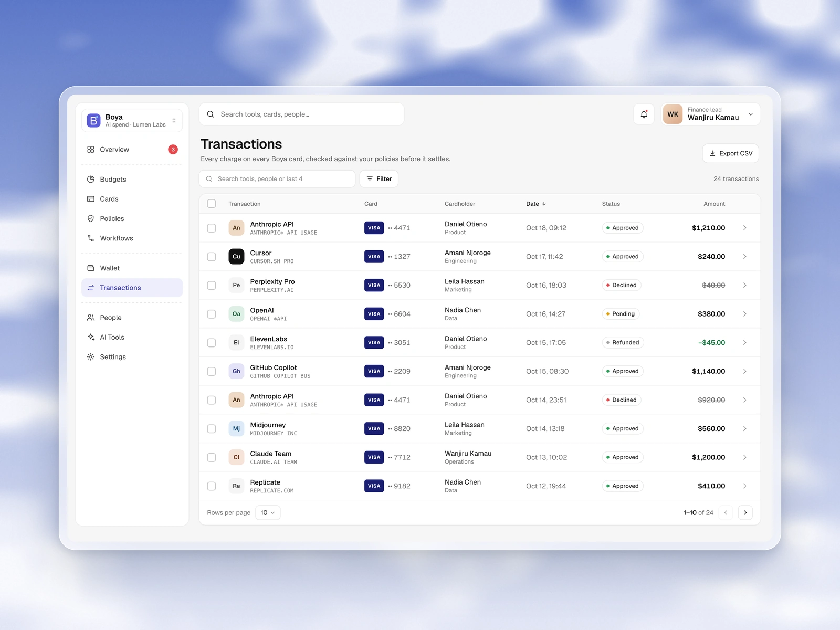The image size is (840, 630).
Task: Open the Filter button
Action: pyautogui.click(x=379, y=179)
